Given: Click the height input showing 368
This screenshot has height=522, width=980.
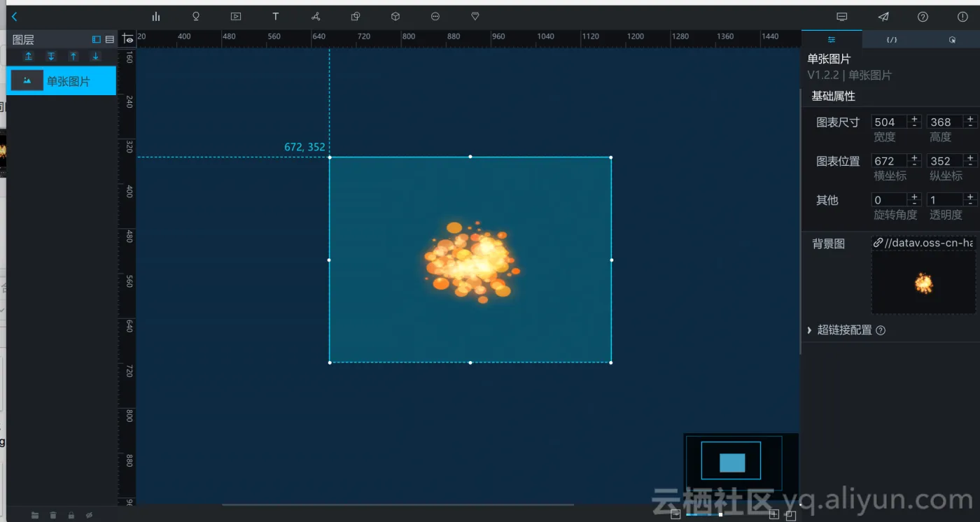Looking at the screenshot, I should (x=945, y=122).
